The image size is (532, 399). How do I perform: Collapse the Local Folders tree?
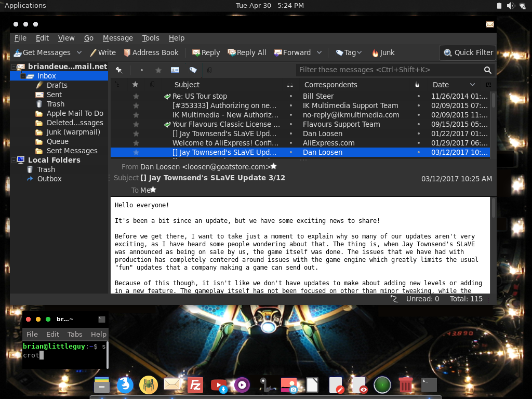(x=14, y=160)
